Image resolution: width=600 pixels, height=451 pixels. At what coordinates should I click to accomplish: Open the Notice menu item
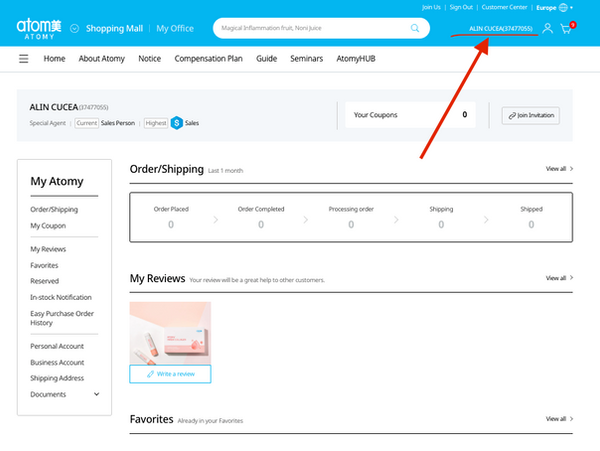tap(150, 59)
